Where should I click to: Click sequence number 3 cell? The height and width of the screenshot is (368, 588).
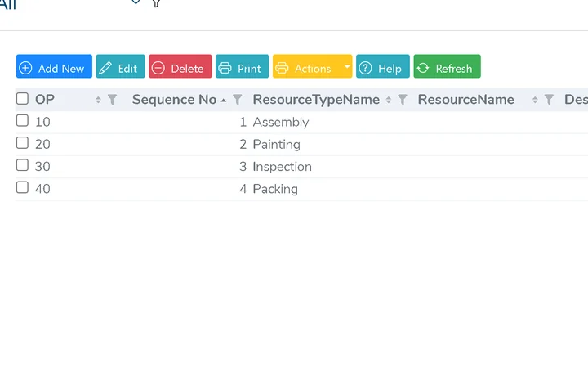pyautogui.click(x=243, y=166)
